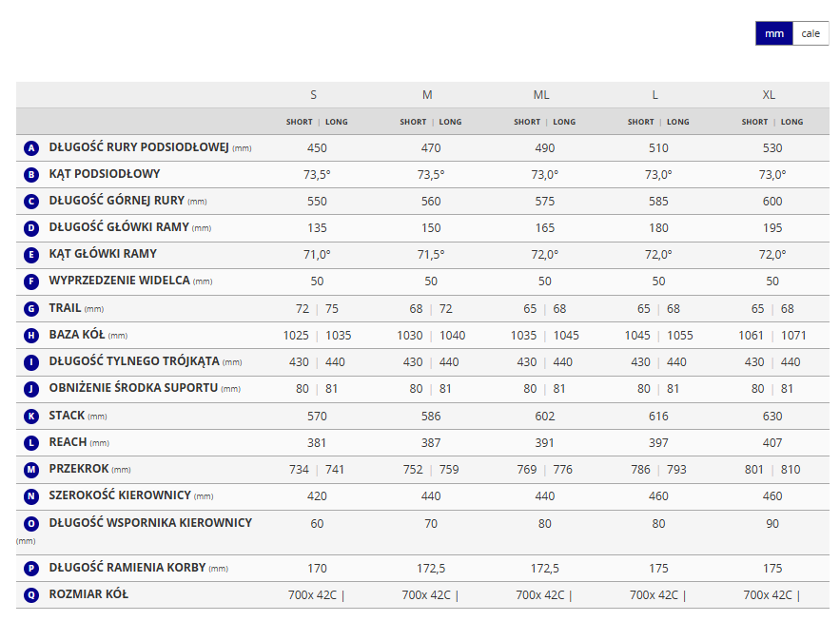Select the XL size column header

(x=769, y=95)
